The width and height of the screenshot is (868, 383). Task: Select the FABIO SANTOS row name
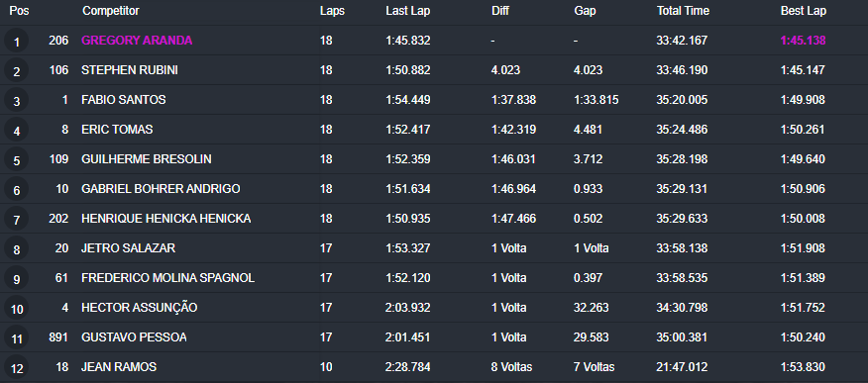click(x=124, y=100)
